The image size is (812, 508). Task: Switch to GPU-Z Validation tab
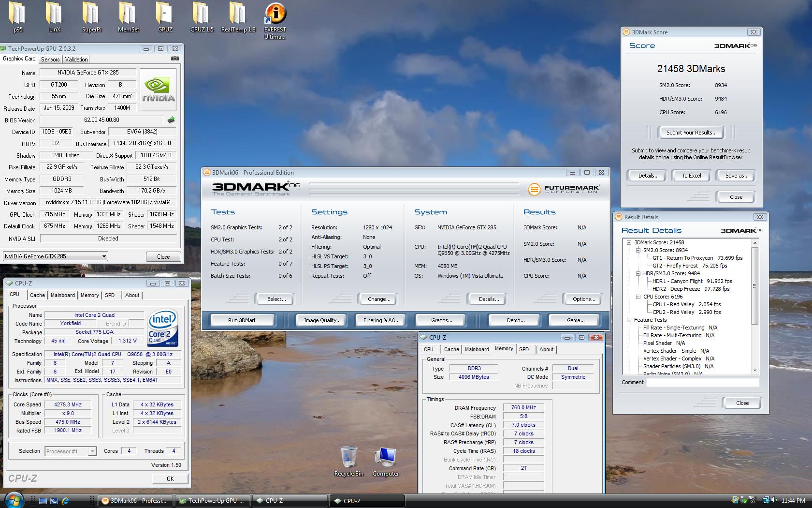76,59
